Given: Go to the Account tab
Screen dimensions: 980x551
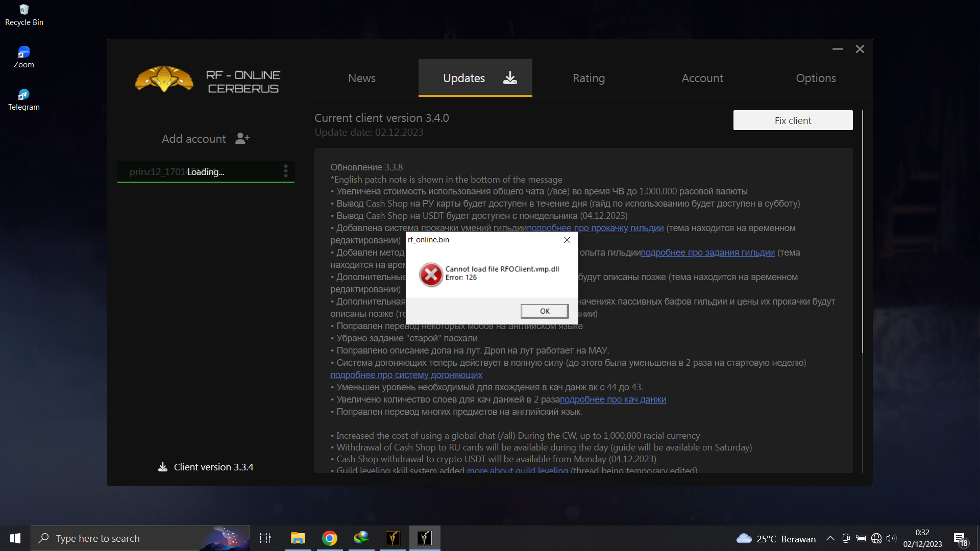Looking at the screenshot, I should [702, 78].
